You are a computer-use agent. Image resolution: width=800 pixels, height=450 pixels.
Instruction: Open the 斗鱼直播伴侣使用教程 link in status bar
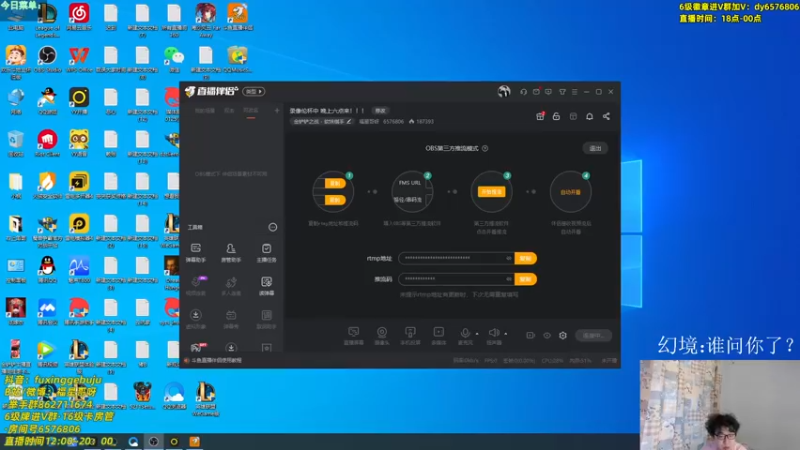(216, 360)
